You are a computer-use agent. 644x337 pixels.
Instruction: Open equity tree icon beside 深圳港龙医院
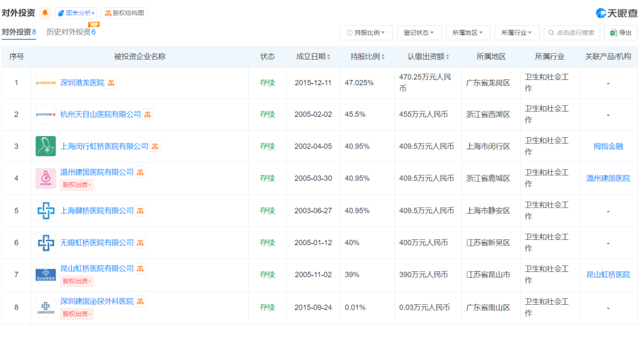point(111,83)
